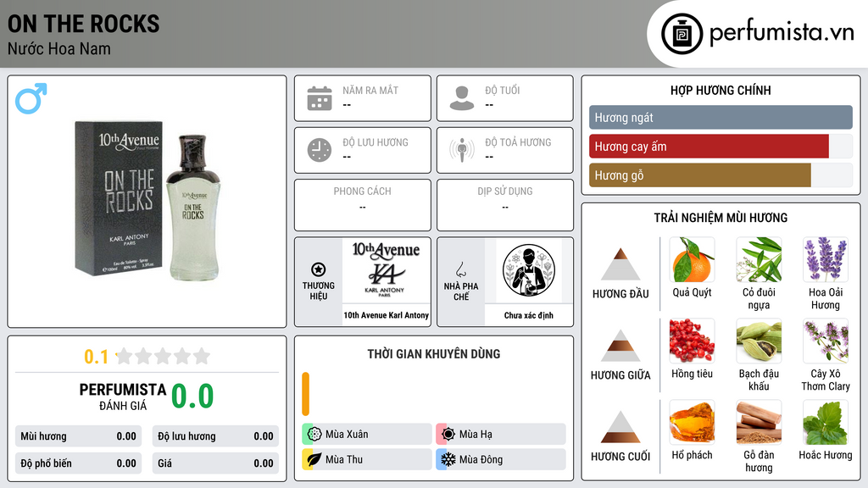Click the Nước Hoa Nam subtitle

(59, 49)
